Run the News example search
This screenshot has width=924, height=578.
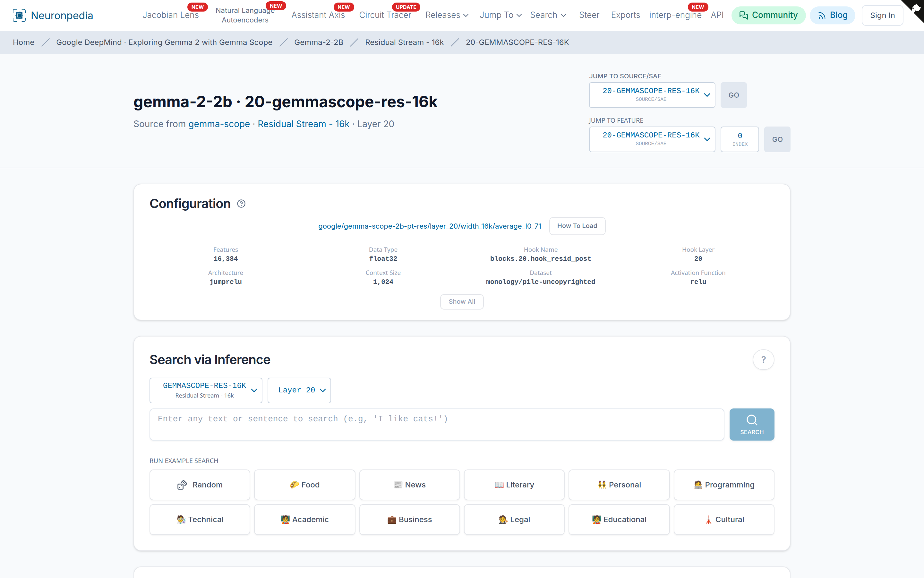point(409,485)
